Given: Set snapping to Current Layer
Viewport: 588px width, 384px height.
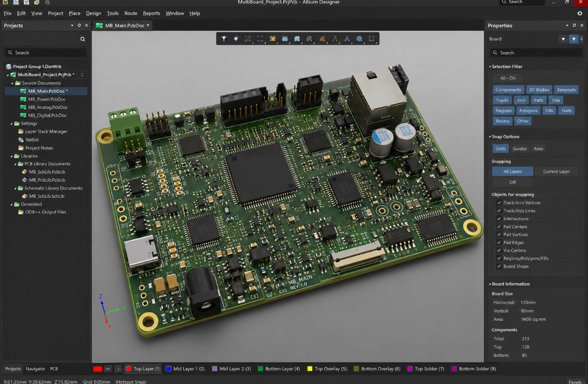Looking at the screenshot, I should pos(556,172).
